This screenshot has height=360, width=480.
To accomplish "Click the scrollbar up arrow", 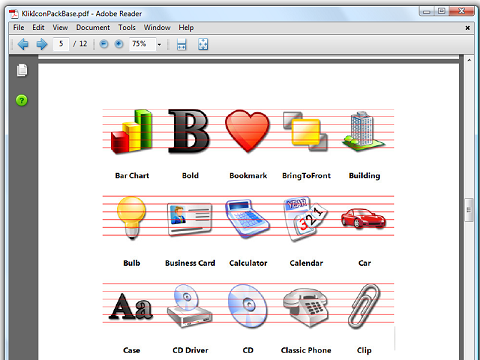I will point(469,60).
